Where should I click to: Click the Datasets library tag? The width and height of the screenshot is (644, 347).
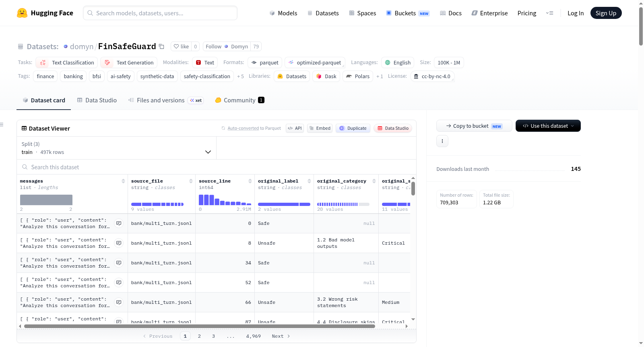[292, 76]
